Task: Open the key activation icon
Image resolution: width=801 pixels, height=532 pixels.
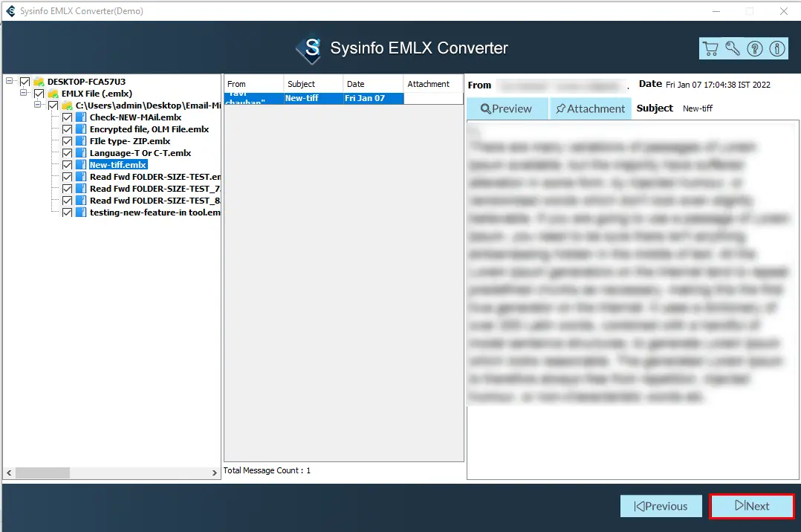Action: point(733,48)
